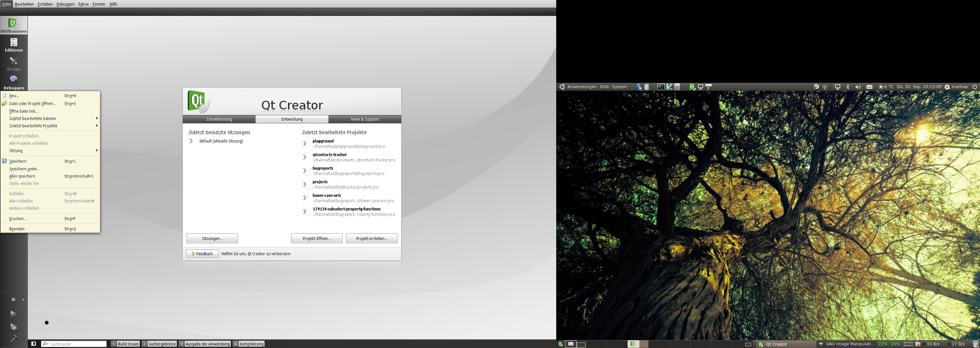The image size is (980, 348).
Task: Click chevron next to projects entry
Action: point(305,184)
